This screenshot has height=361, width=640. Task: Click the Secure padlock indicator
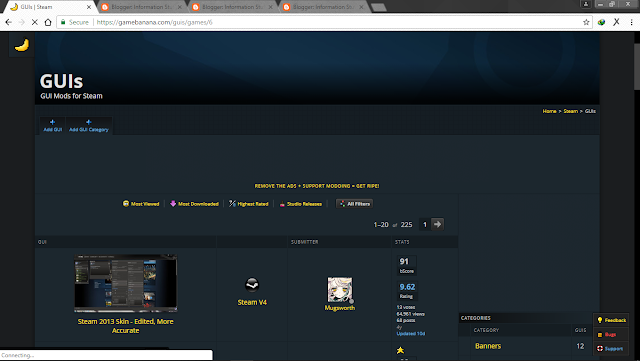75,22
